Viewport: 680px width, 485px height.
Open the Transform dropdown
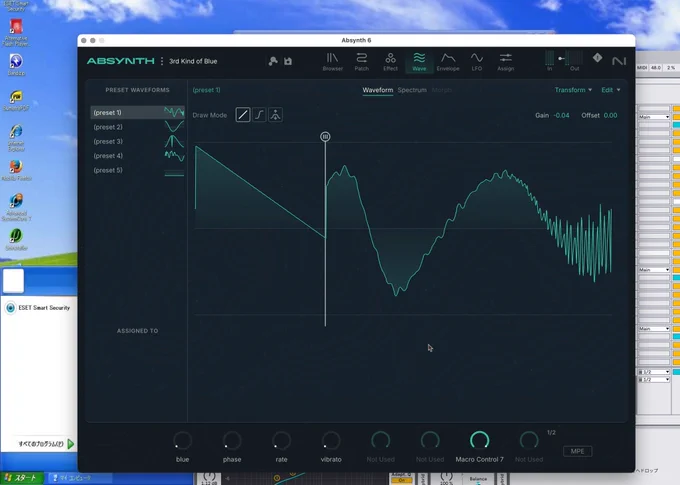[x=573, y=90]
